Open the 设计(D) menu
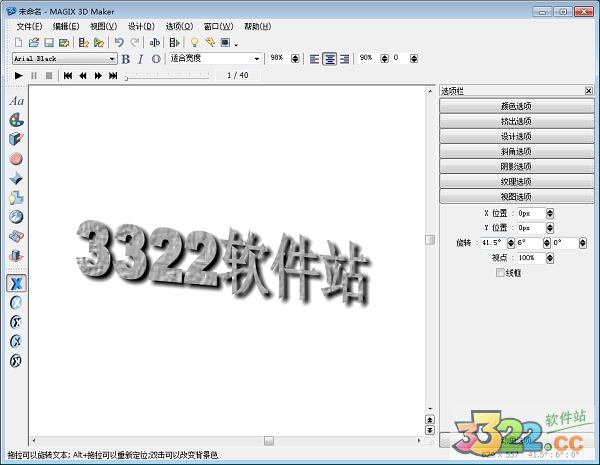 [141, 26]
